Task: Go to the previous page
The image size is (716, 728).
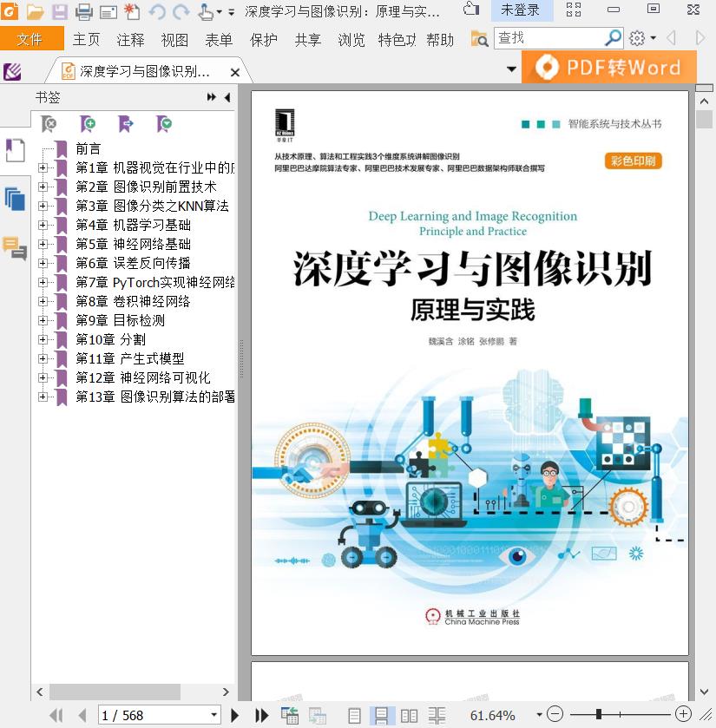Action: click(x=82, y=716)
